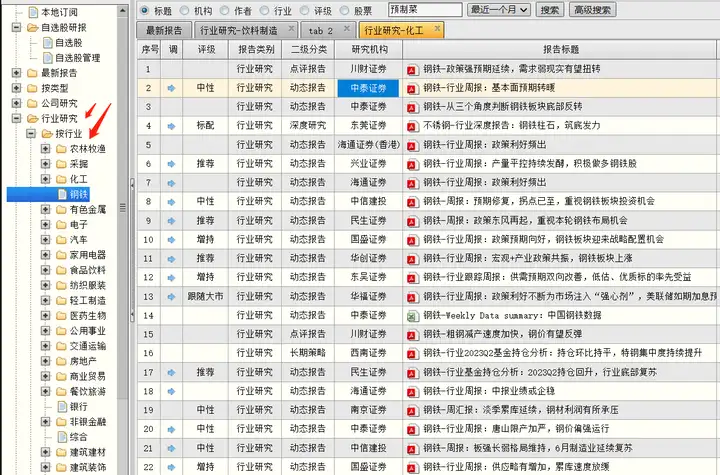
Task: Collapse the 行业研究 tree node
Action: (17, 118)
